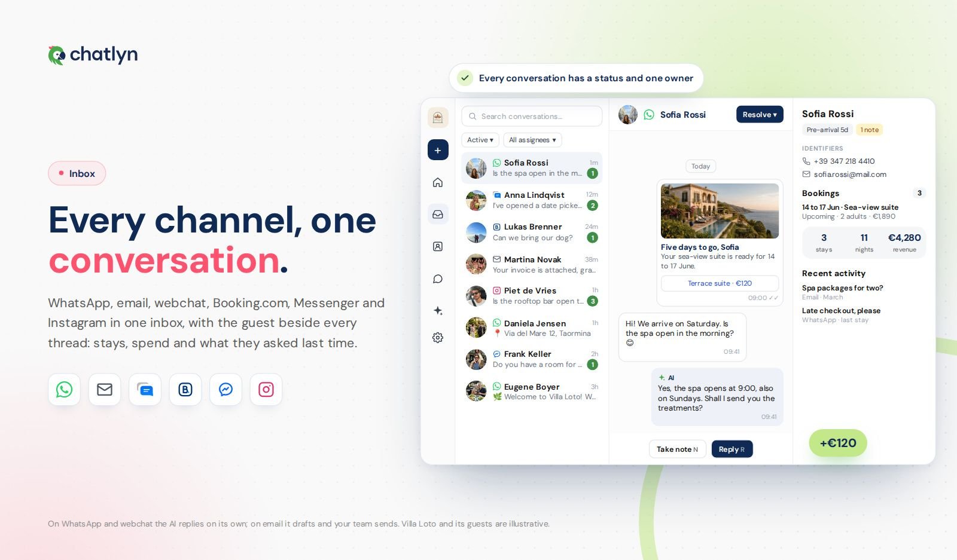Viewport: 957px width, 560px height.
Task: Click the search magnifier icon
Action: pyautogui.click(x=473, y=117)
